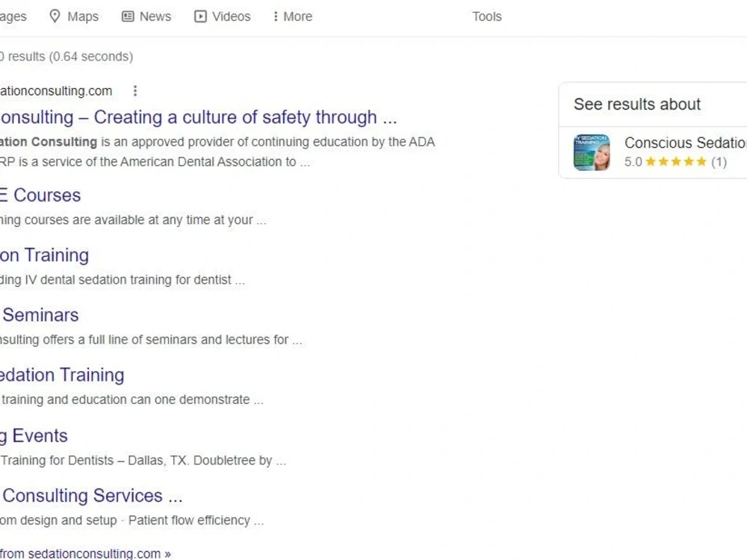Click snippet 'IV dental sedation training for dentist'
This screenshot has width=747, height=560.
(x=128, y=279)
